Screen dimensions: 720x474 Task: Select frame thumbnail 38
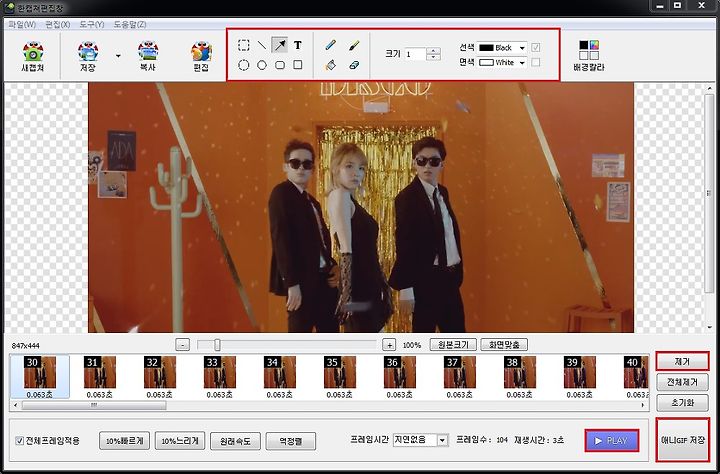click(520, 377)
